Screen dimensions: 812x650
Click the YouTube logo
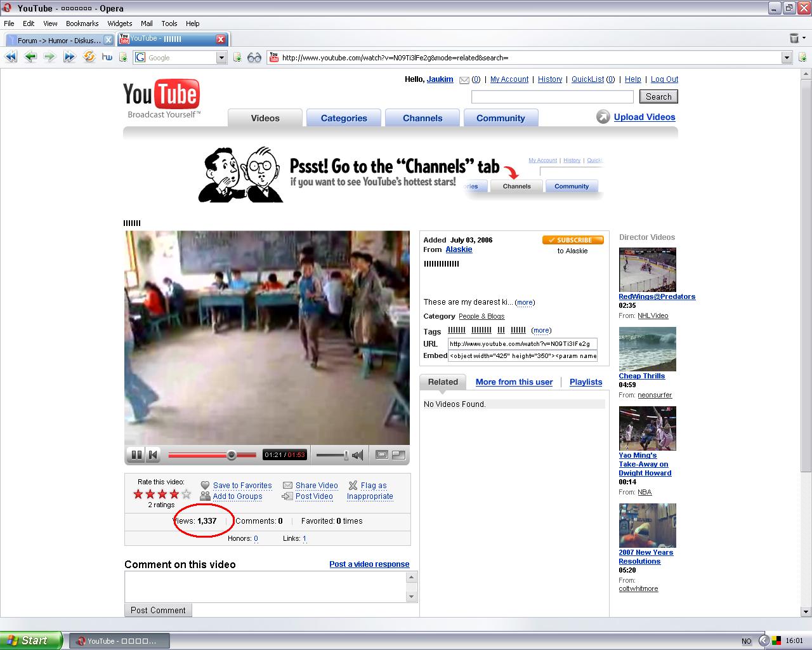(x=162, y=99)
